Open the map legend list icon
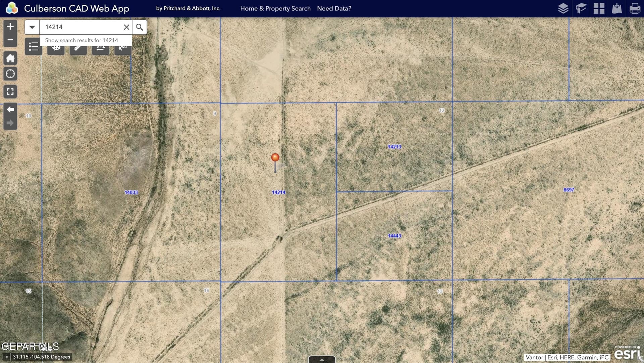Image resolution: width=644 pixels, height=363 pixels. (33, 47)
